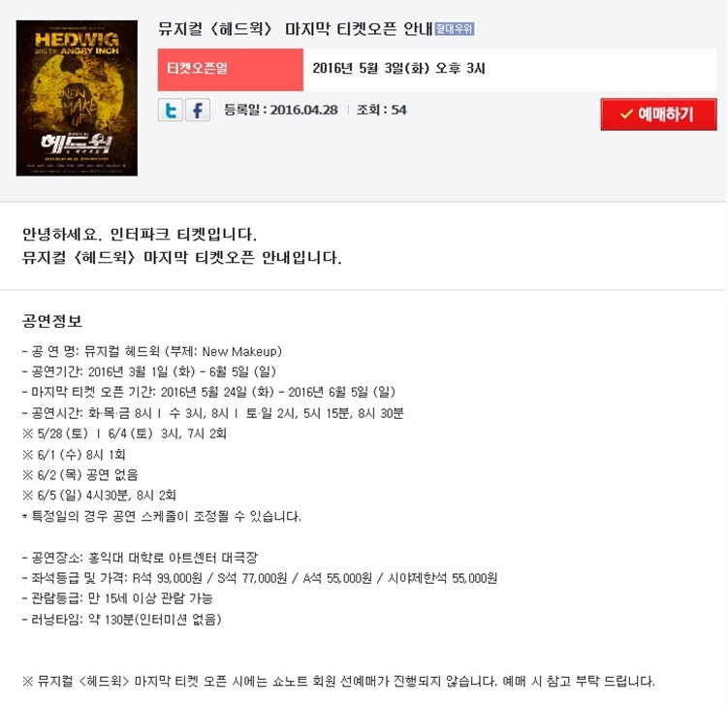Click the 공연장소 홍익대 대학로 아트센터 venue line
This screenshot has height=707, width=728.
[140, 558]
